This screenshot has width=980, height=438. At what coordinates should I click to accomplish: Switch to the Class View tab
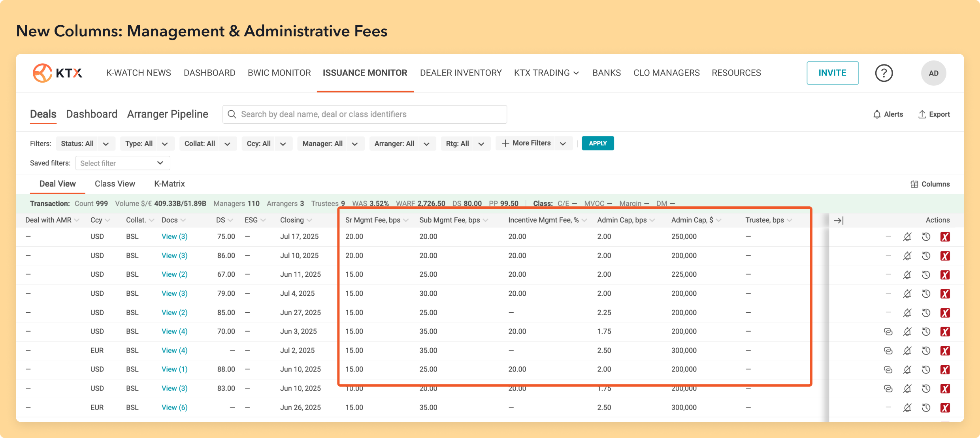point(115,184)
